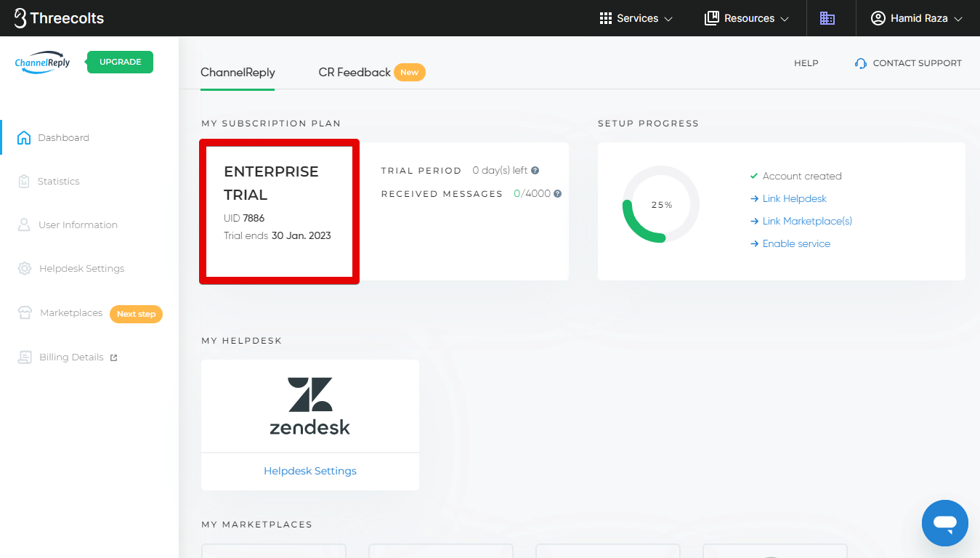Click the help icon beside trial days left
The width and height of the screenshot is (980, 558).
[535, 170]
